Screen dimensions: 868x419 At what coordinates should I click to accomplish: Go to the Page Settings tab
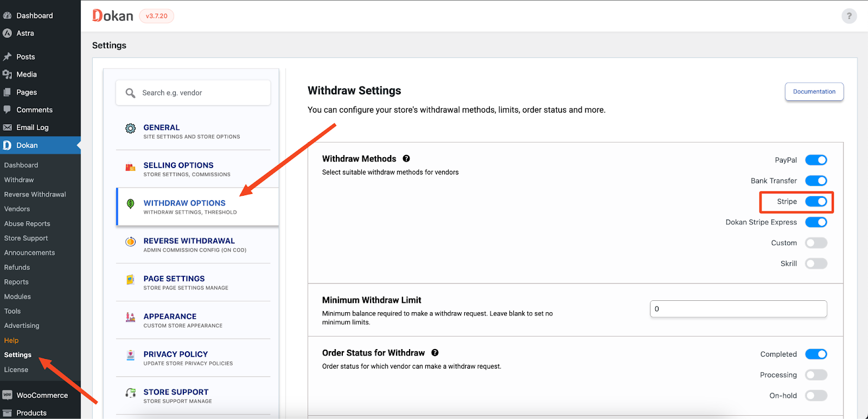193,282
